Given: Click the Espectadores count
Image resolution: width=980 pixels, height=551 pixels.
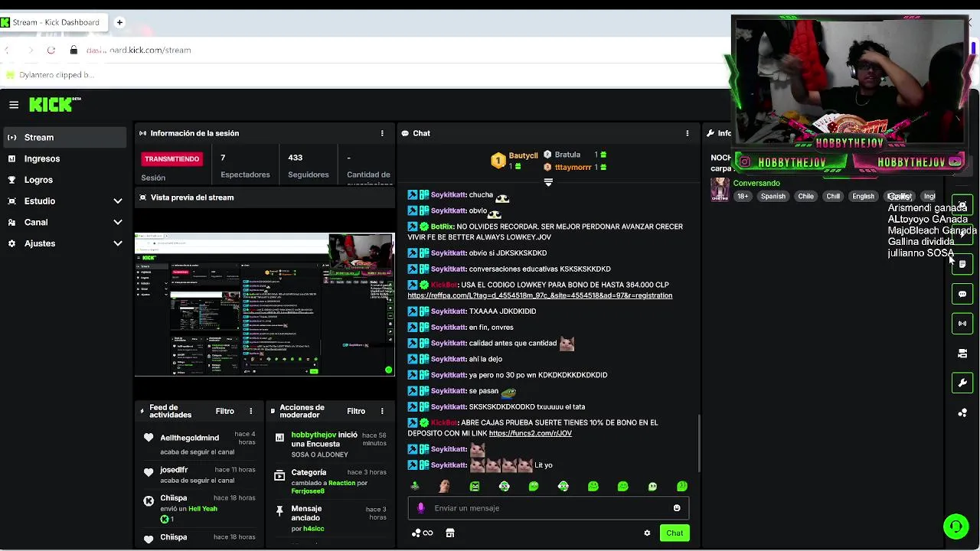Looking at the screenshot, I should pyautogui.click(x=245, y=165).
